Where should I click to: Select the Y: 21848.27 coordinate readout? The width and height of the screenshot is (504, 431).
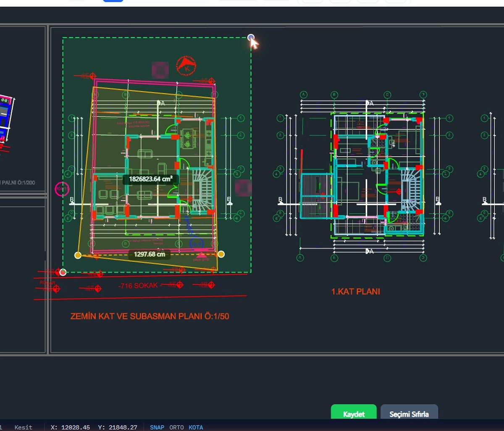(x=118, y=427)
